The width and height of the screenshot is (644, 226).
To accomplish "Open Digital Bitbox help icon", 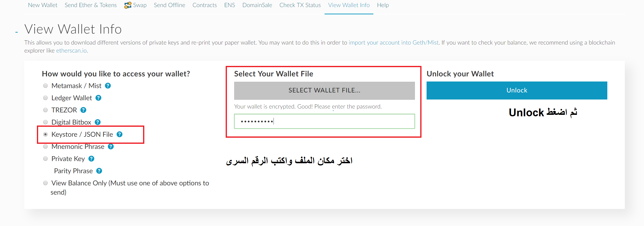I will [x=97, y=122].
